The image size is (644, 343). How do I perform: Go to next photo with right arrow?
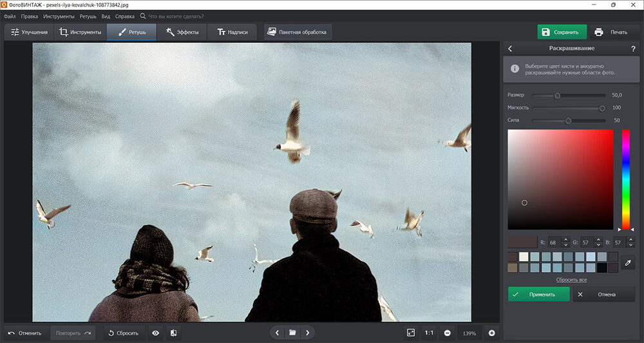pos(308,333)
